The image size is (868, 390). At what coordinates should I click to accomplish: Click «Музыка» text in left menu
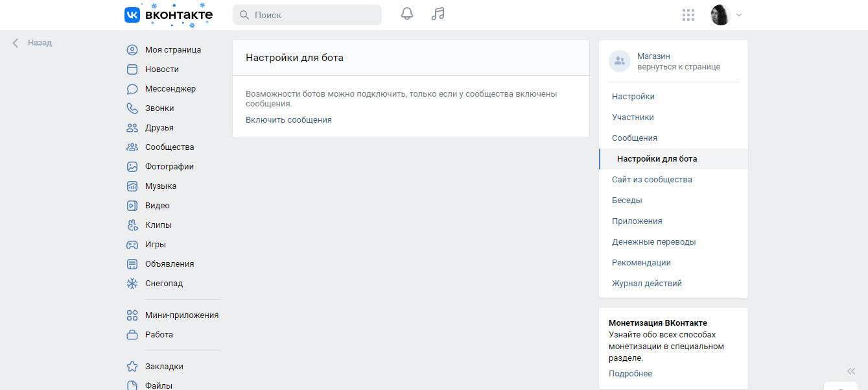click(161, 186)
